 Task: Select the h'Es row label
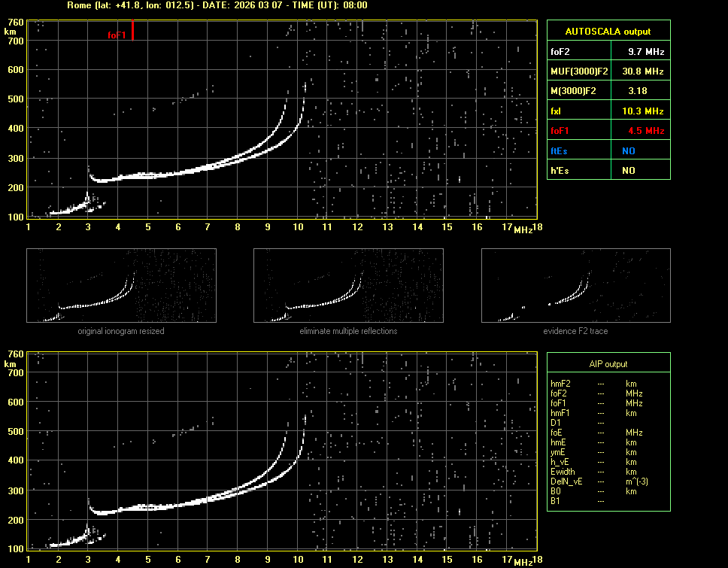(560, 171)
